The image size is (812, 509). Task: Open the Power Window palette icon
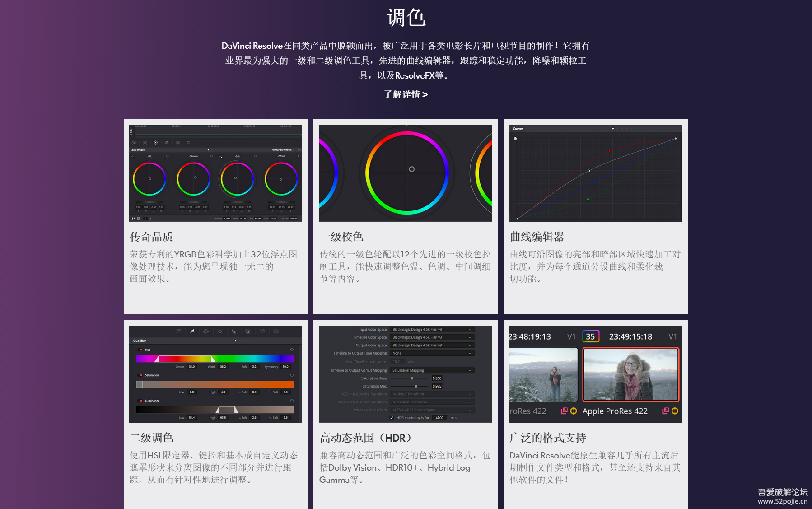pyautogui.click(x=206, y=332)
